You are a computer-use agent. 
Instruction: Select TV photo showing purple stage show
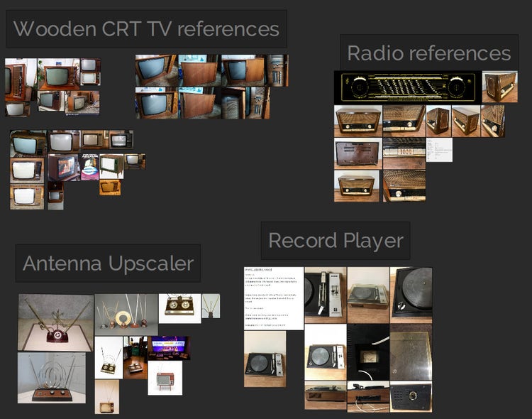169,348
